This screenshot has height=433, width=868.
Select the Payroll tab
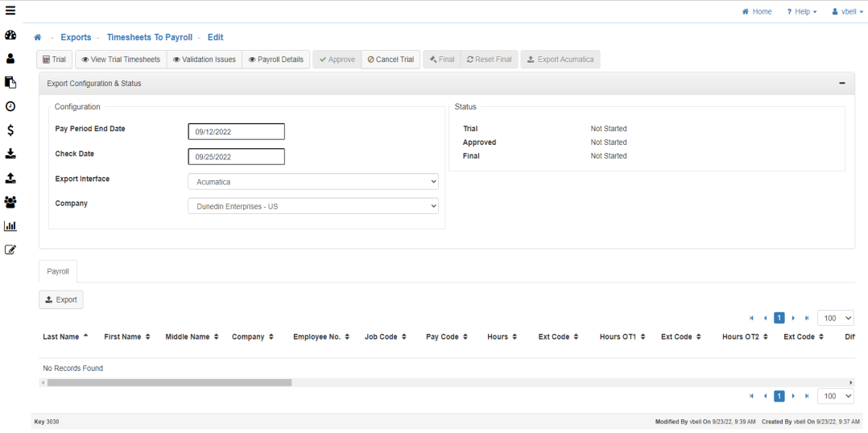[58, 271]
